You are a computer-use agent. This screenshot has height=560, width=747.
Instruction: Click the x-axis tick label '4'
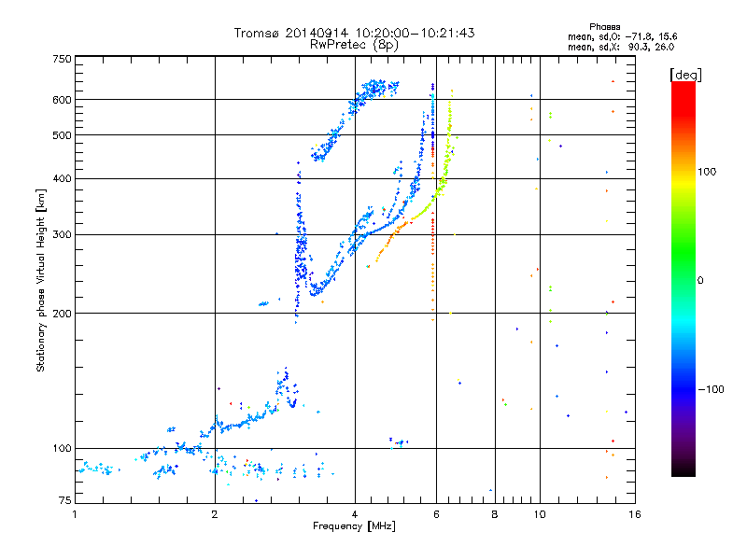(x=355, y=514)
